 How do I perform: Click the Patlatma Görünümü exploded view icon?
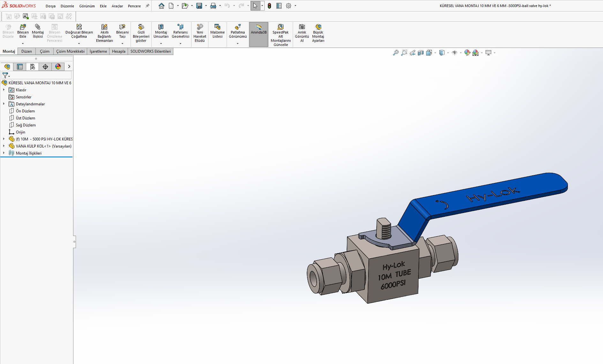[x=238, y=27]
